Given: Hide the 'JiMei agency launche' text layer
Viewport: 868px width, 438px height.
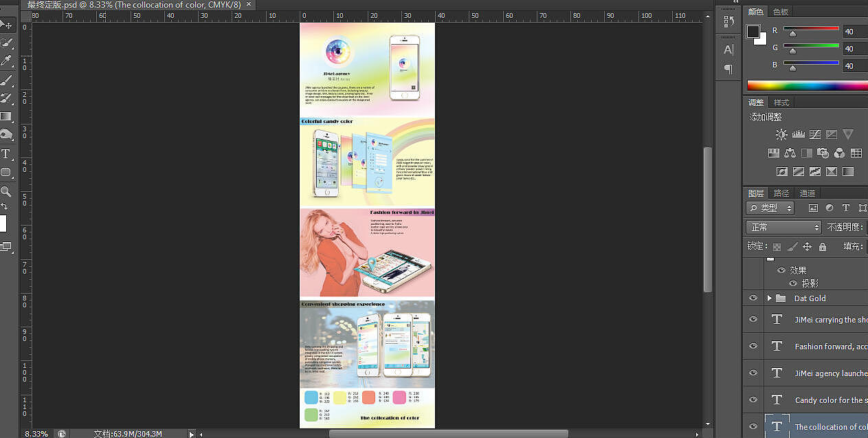Looking at the screenshot, I should point(753,373).
